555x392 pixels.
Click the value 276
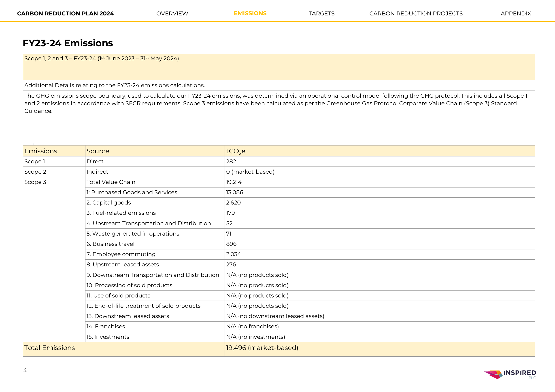coord(231,264)
